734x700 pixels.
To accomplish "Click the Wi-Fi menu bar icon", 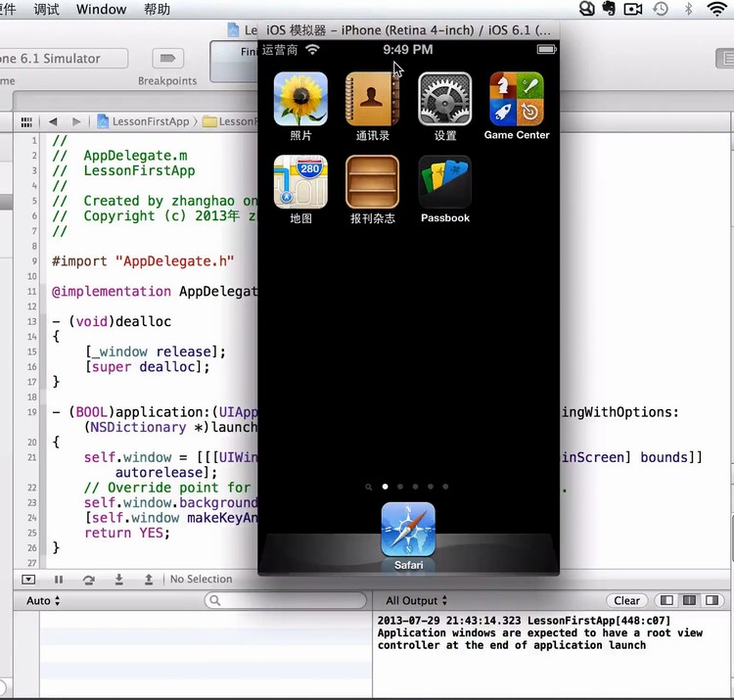I will 716,9.
